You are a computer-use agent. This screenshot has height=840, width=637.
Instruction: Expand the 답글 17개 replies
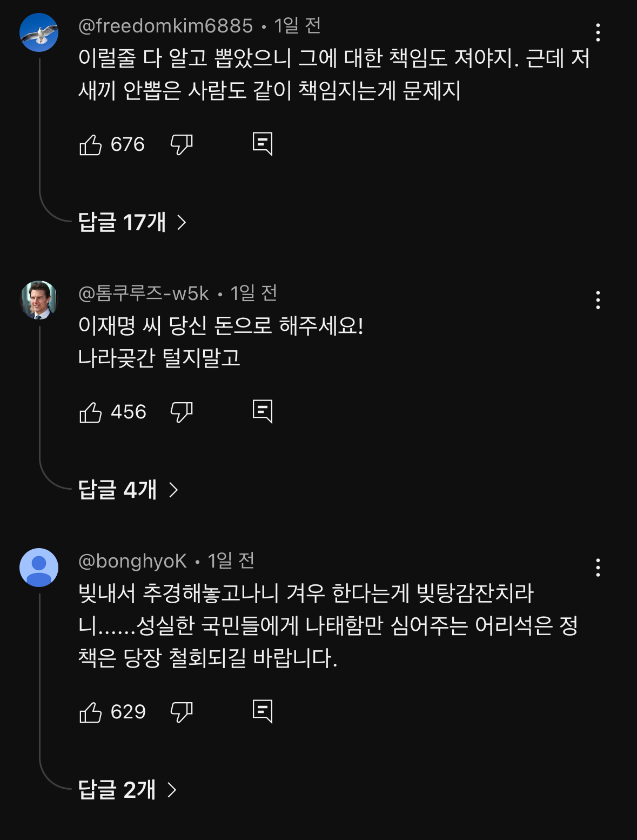click(132, 222)
